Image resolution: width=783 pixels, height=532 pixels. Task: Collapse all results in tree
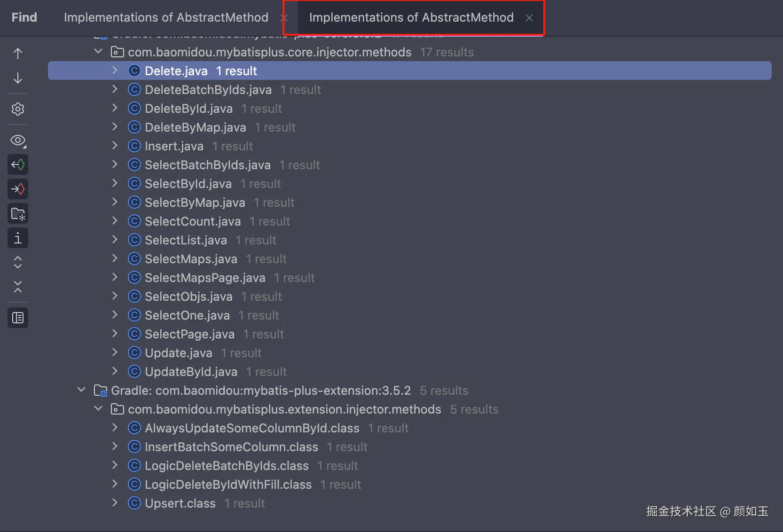[18, 287]
